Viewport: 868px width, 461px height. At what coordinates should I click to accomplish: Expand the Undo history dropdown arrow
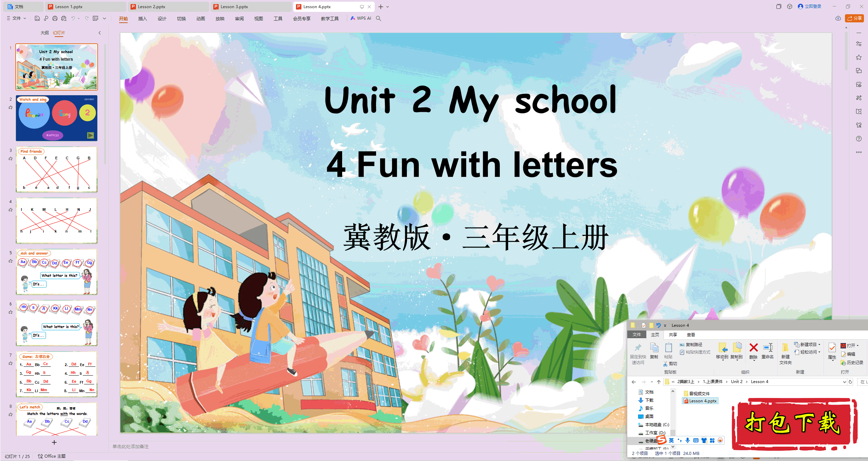pyautogui.click(x=79, y=18)
